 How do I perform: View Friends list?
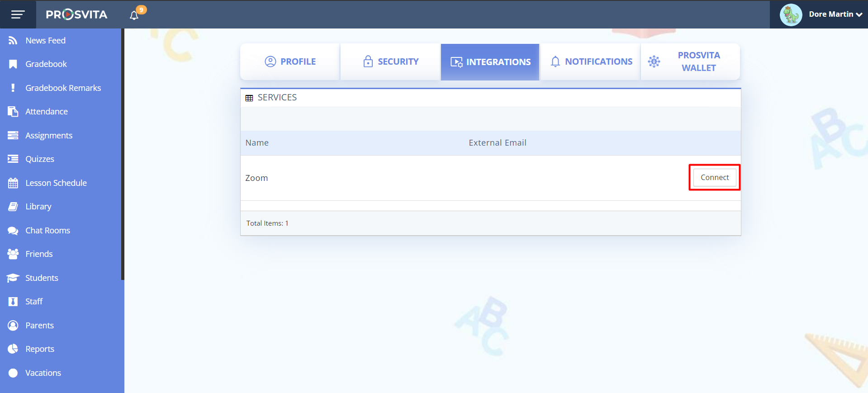(39, 254)
